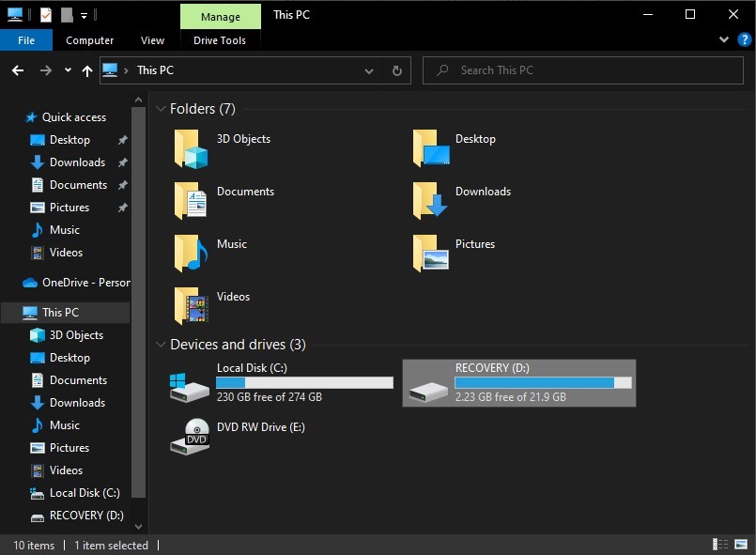Go forward with the right arrow

pyautogui.click(x=46, y=70)
